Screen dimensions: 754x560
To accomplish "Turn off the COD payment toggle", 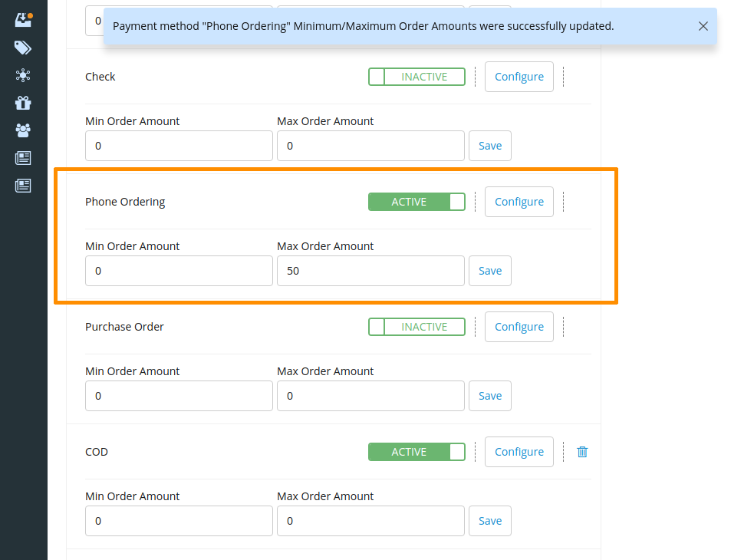I will [417, 452].
